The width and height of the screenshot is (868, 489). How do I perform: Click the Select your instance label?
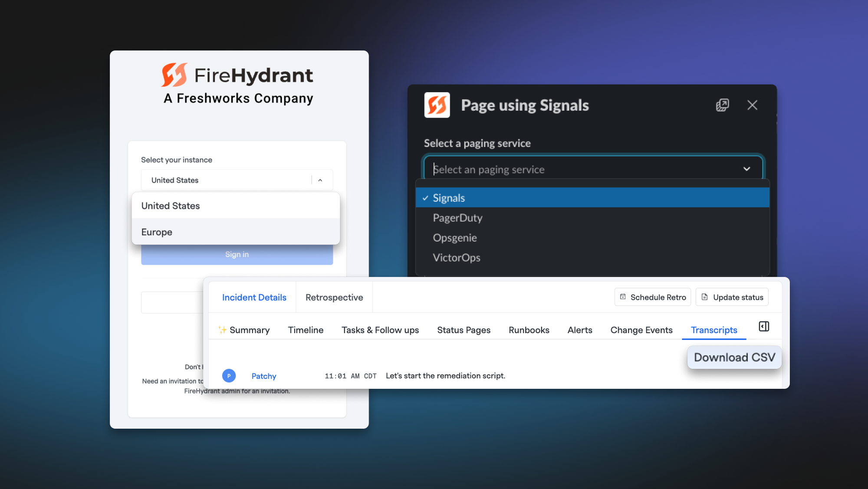coord(177,160)
